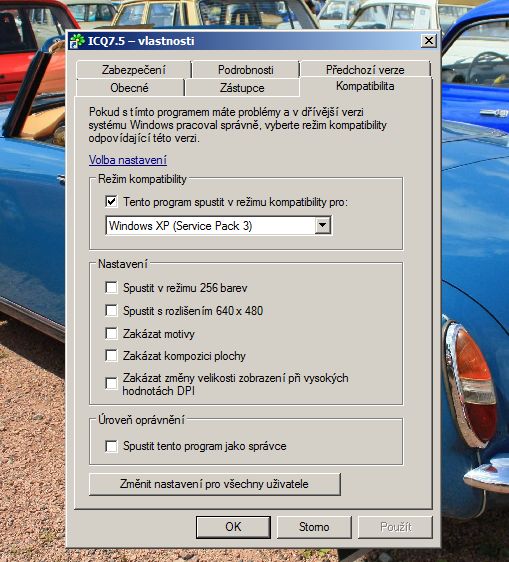Click the description text starting with Pokud s tímto programem
The width and height of the screenshot is (509, 562).
(238, 125)
